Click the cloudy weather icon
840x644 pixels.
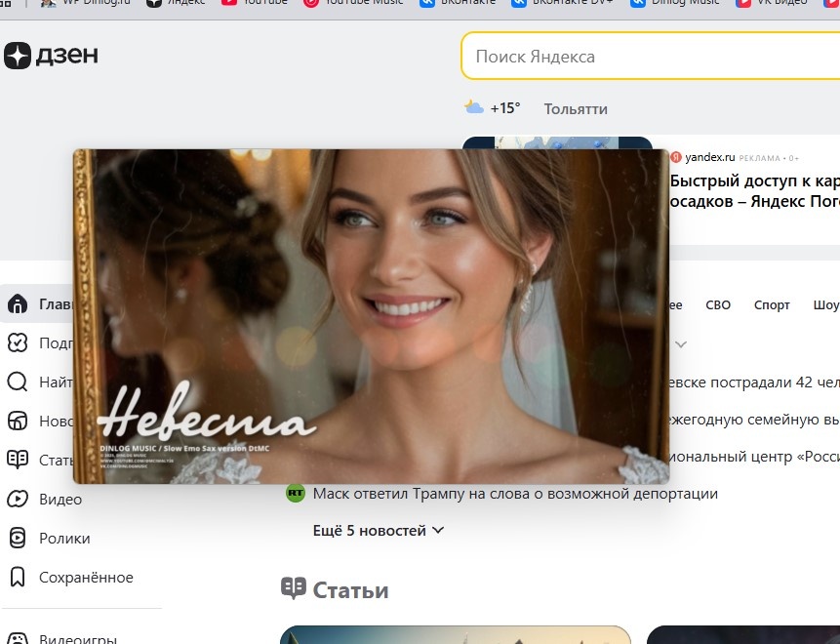tap(473, 107)
